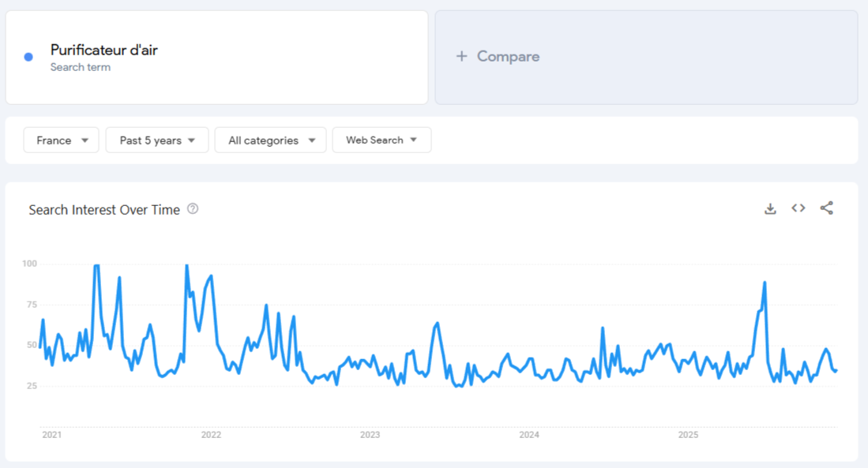Change the Past 5 years time range

point(156,140)
